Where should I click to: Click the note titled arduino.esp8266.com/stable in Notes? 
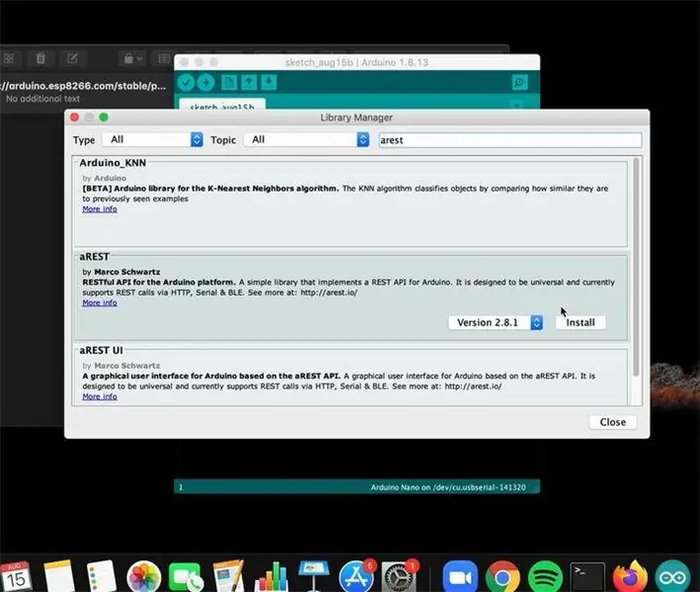point(83,86)
